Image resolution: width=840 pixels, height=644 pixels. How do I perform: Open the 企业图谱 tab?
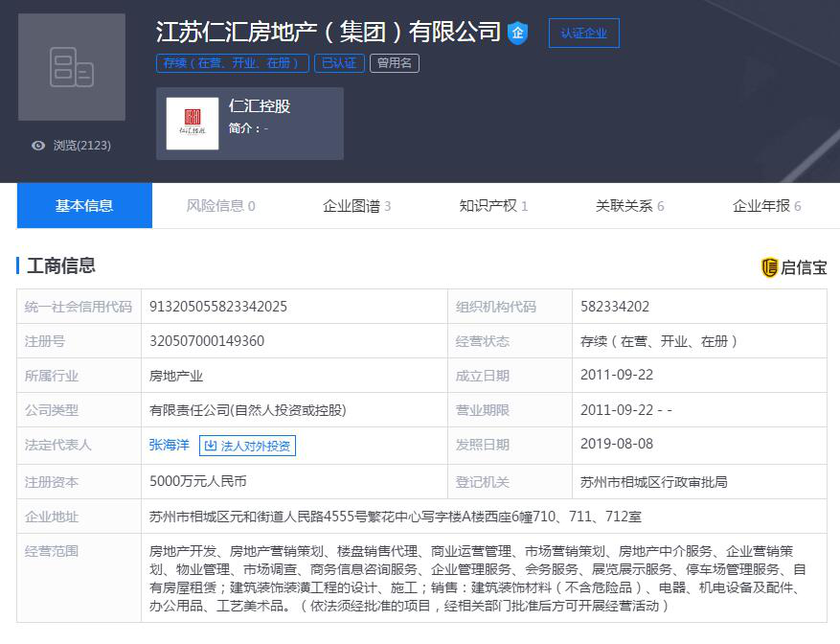coord(357,206)
